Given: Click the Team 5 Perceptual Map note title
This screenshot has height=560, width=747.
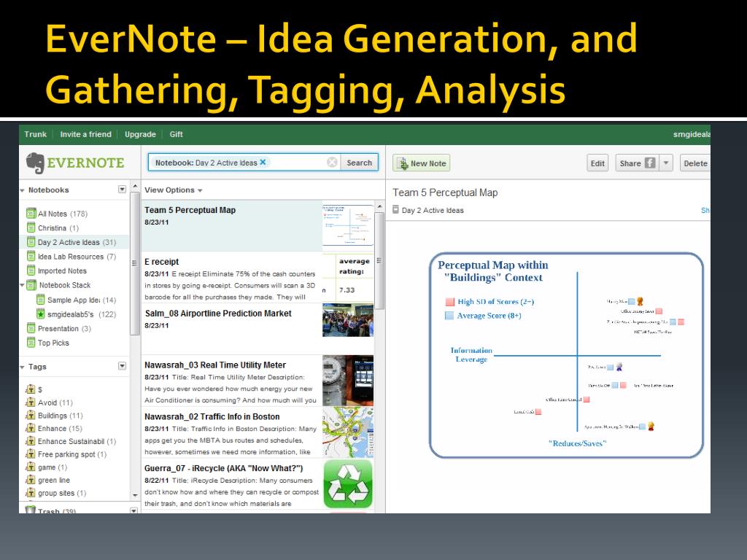Looking at the screenshot, I should [445, 192].
